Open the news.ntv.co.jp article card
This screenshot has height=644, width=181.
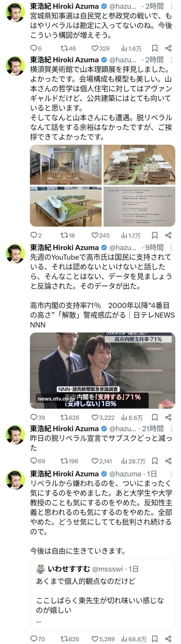pyautogui.click(x=103, y=370)
